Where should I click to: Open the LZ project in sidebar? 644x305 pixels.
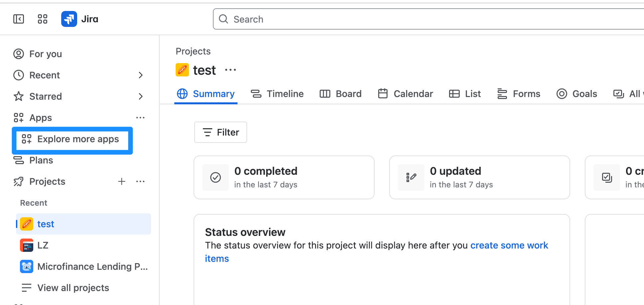(43, 245)
